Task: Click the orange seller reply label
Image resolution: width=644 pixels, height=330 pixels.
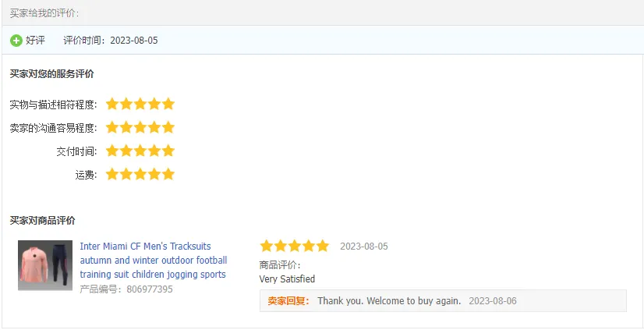Action: [x=288, y=301]
